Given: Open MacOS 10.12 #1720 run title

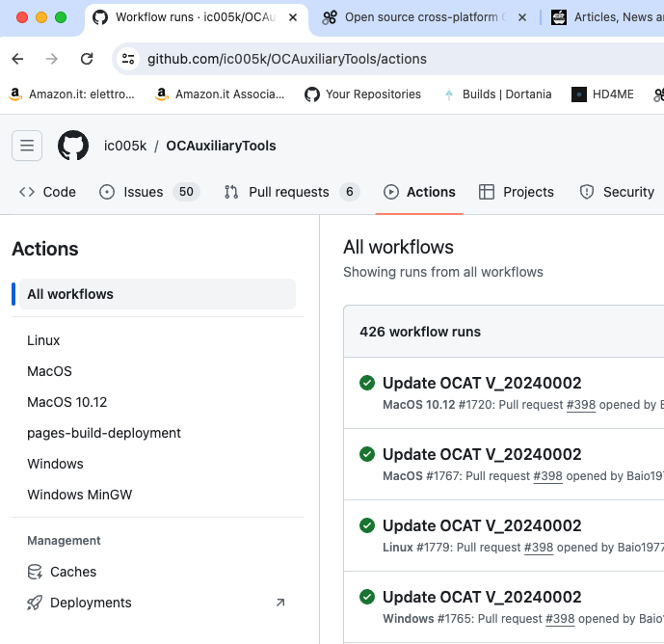Looking at the screenshot, I should point(482,383).
